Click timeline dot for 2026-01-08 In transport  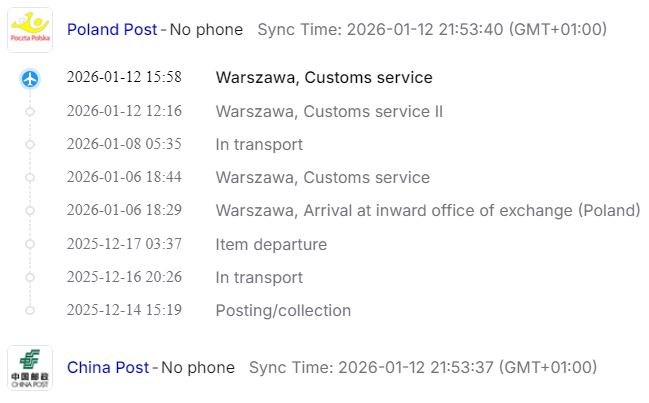[x=30, y=144]
